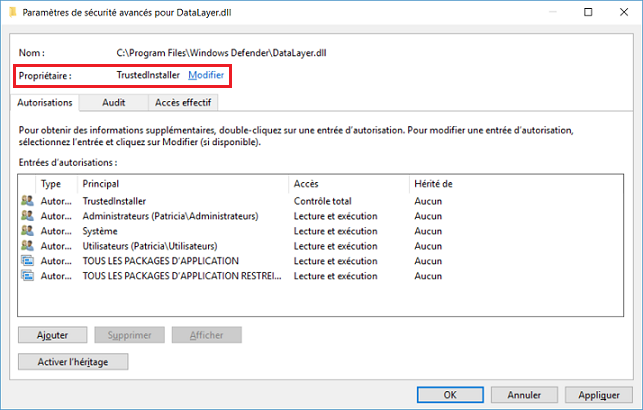The width and height of the screenshot is (643, 410).
Task: Apply changes with the Appliquer button
Action: pyautogui.click(x=599, y=395)
